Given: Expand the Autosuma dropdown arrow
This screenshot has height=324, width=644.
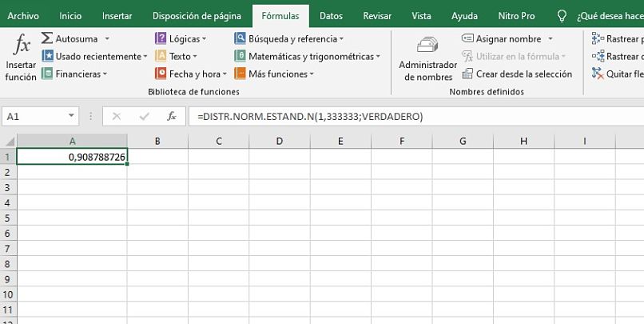Looking at the screenshot, I should [x=107, y=38].
